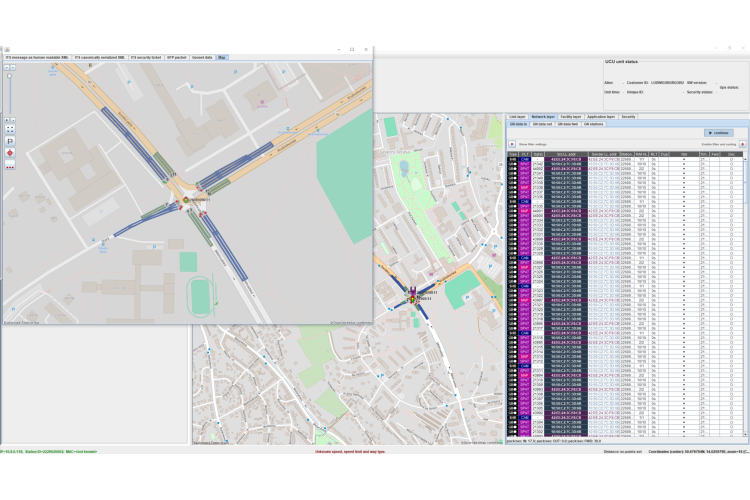
Task: Click the Gps status label
Action: coord(729,88)
